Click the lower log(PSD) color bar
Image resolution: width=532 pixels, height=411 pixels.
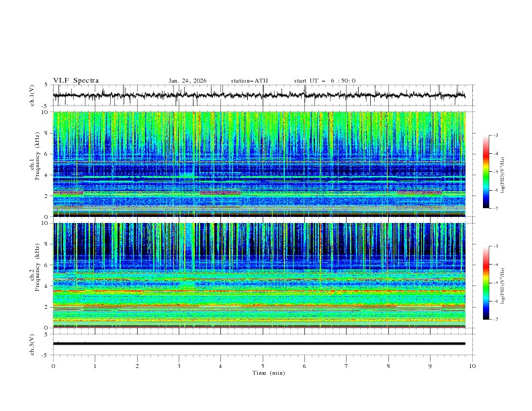tap(486, 283)
